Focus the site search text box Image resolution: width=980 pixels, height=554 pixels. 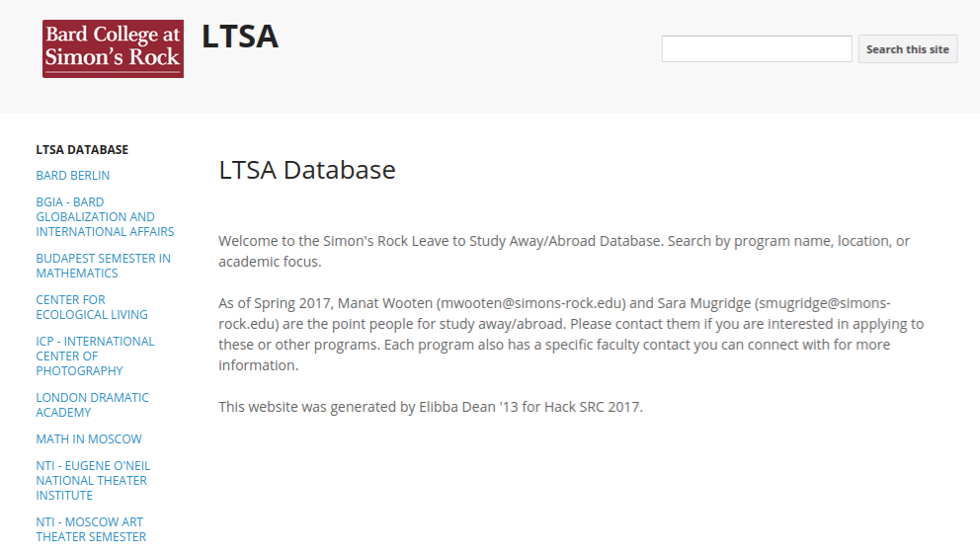pyautogui.click(x=757, y=48)
